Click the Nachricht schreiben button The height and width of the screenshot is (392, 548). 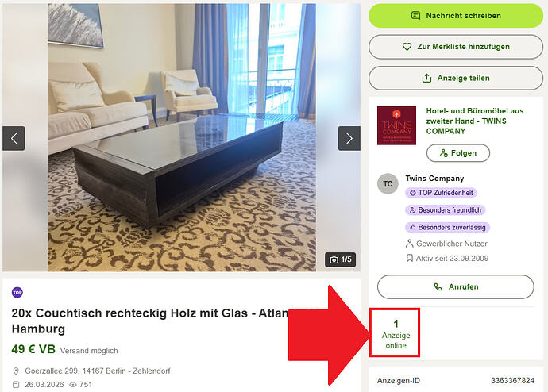click(456, 16)
